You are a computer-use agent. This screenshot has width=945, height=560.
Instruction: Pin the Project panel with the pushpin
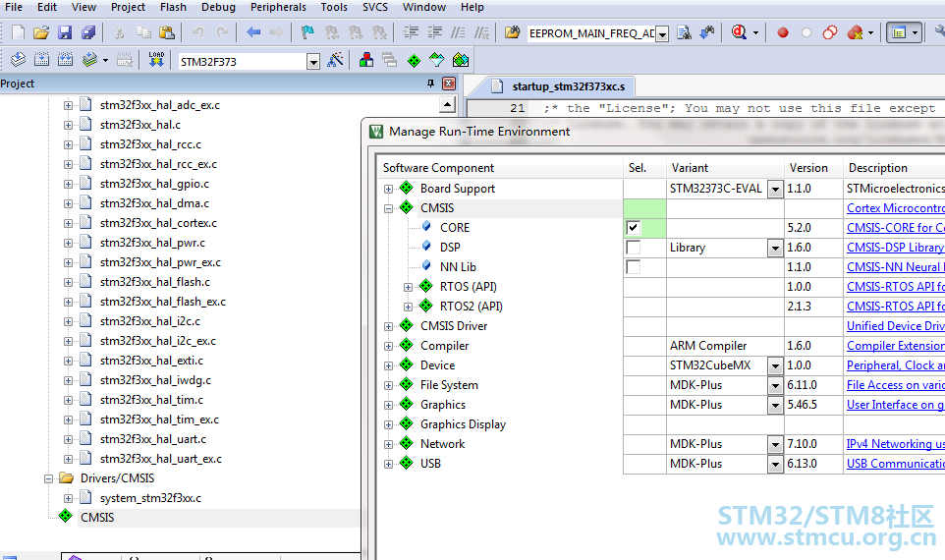pyautogui.click(x=430, y=84)
